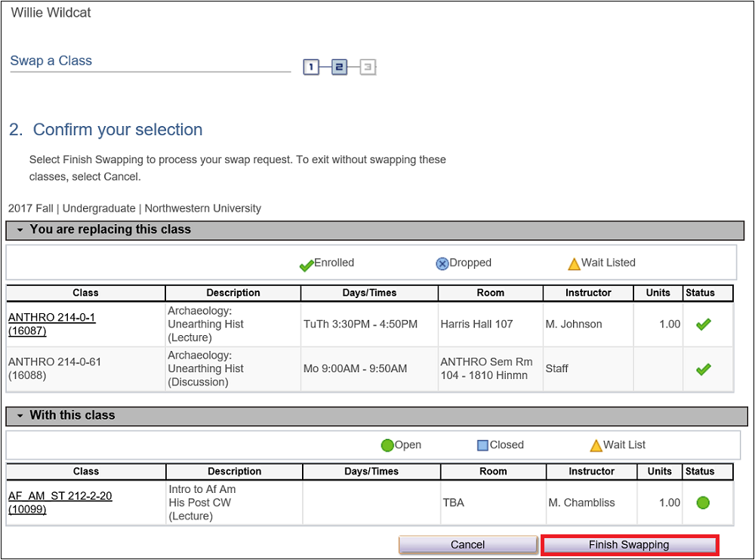Click the 1.00 units value for ANTHRO 214-0-1
The height and width of the screenshot is (560, 755).
[670, 324]
